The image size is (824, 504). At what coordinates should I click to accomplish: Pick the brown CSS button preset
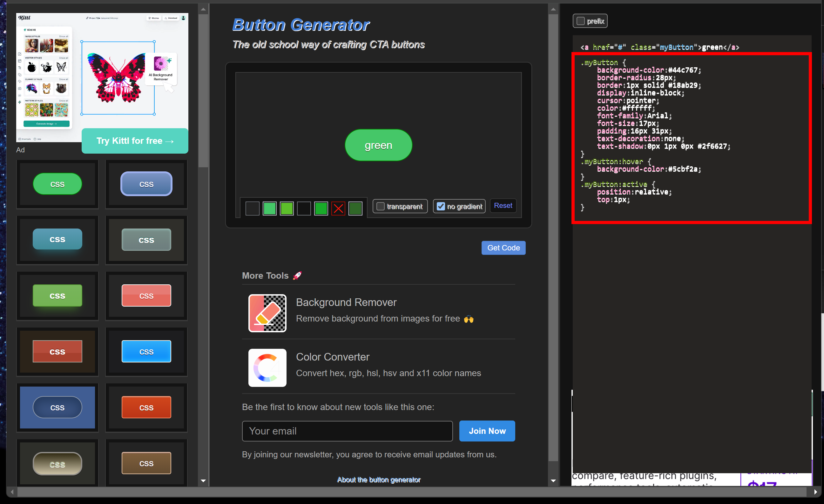coord(146,463)
